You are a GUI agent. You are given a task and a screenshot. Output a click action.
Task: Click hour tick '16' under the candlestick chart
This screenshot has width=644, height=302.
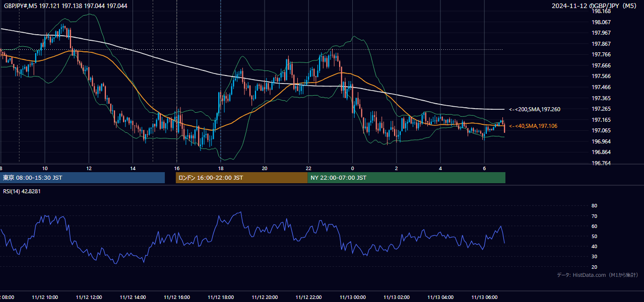point(177,168)
